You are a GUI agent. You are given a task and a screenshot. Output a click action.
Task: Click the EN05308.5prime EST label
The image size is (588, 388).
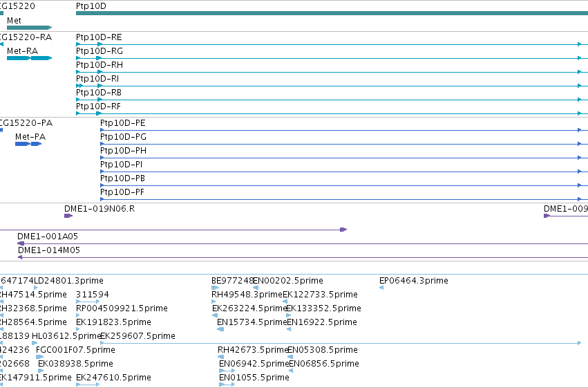[x=323, y=351]
